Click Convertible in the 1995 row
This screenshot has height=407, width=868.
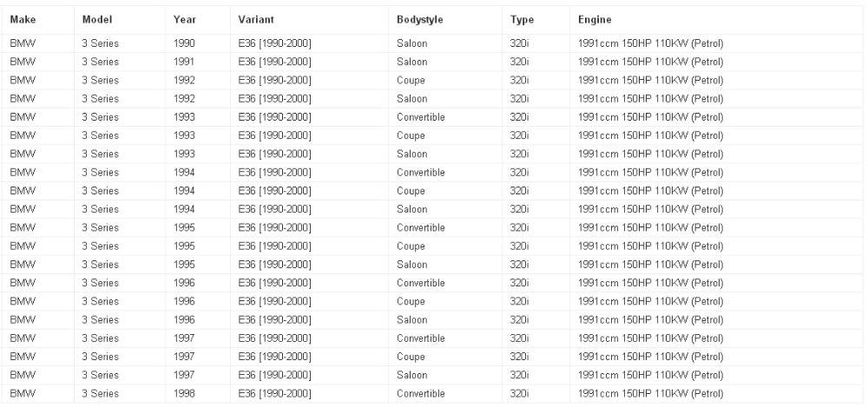pyautogui.click(x=420, y=227)
